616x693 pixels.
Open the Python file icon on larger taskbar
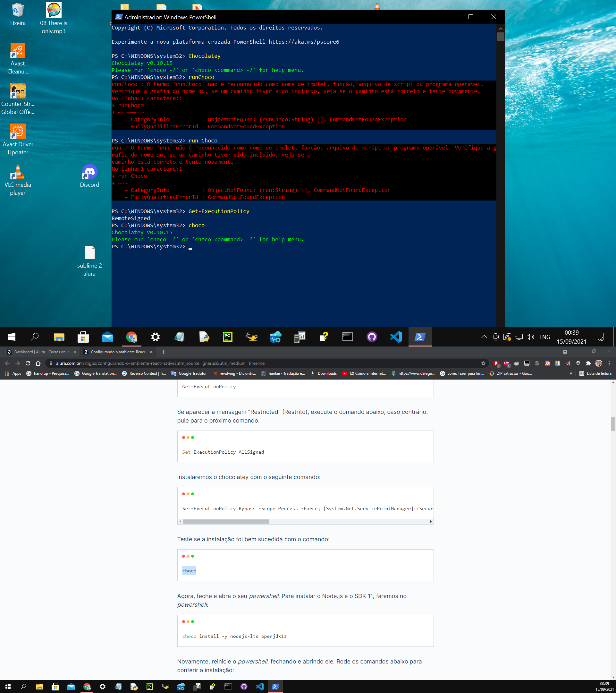click(x=204, y=337)
